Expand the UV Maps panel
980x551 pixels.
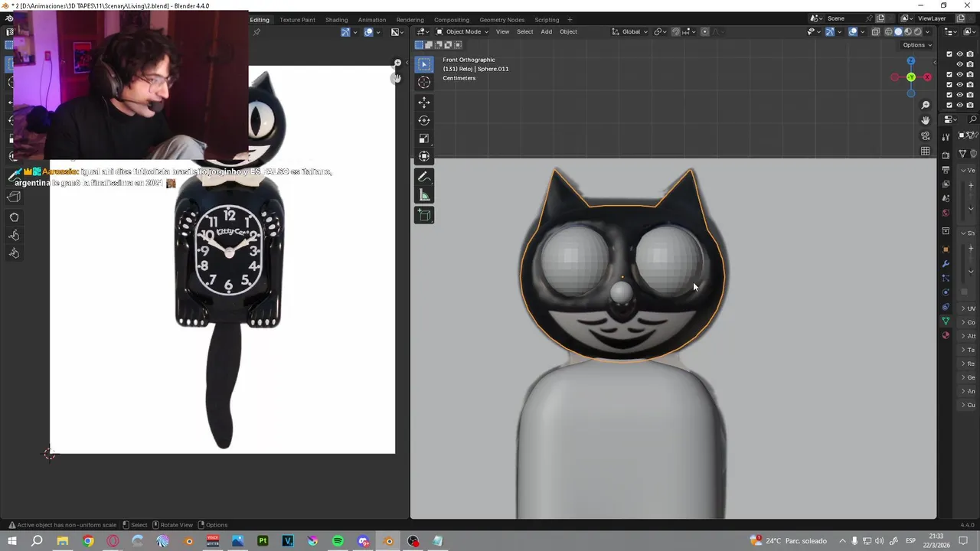pyautogui.click(x=969, y=308)
